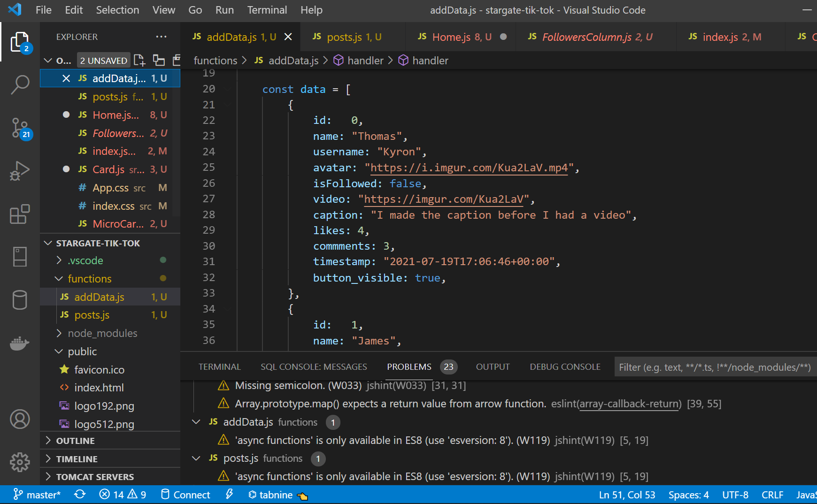Open the Extensions view

pyautogui.click(x=20, y=214)
